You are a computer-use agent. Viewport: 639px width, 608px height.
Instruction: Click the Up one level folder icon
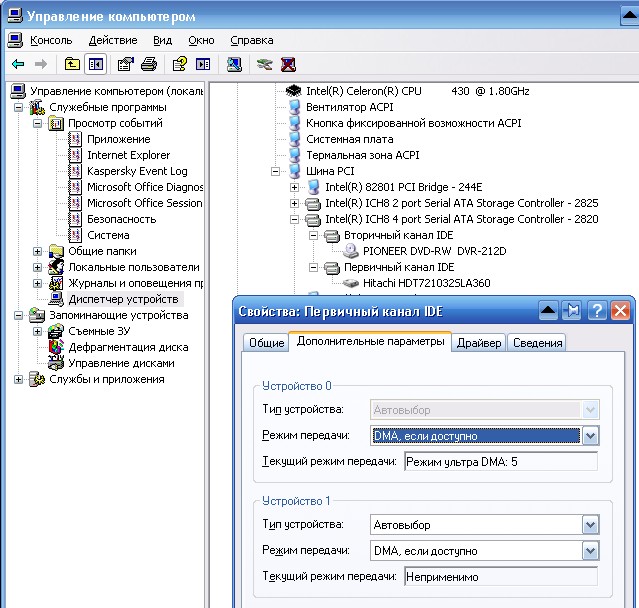click(x=72, y=64)
